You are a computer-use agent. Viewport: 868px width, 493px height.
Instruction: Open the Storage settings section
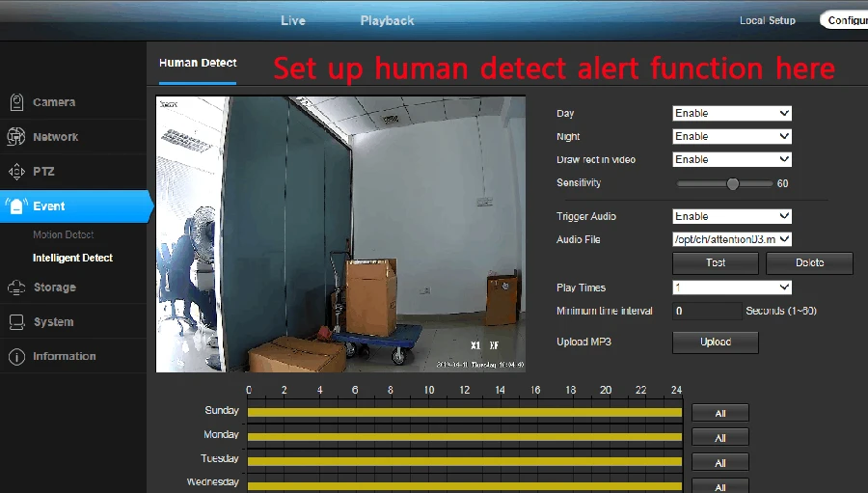point(55,288)
